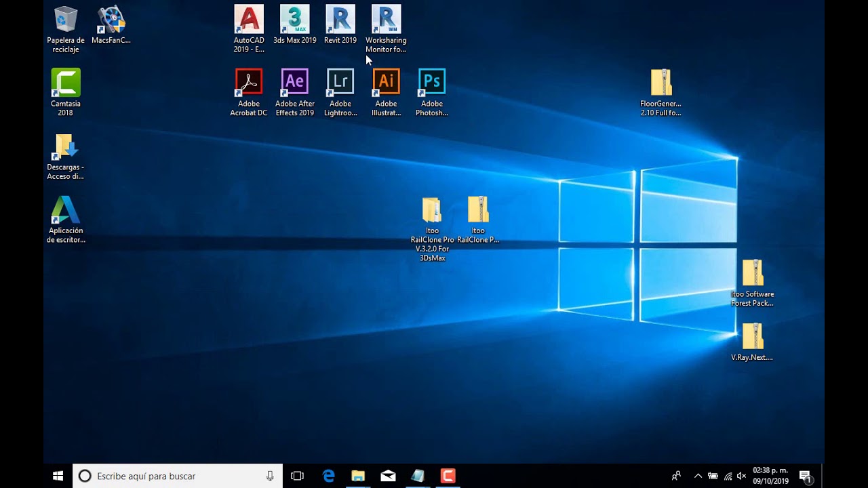The image size is (868, 488).
Task: Open the Action Center notifications icon
Action: click(805, 476)
